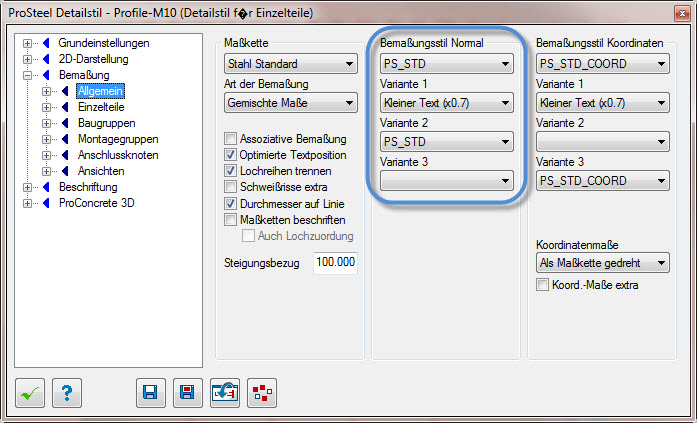The image size is (697, 423).
Task: Enable Koord.-Maße extra checkbox
Action: click(542, 285)
